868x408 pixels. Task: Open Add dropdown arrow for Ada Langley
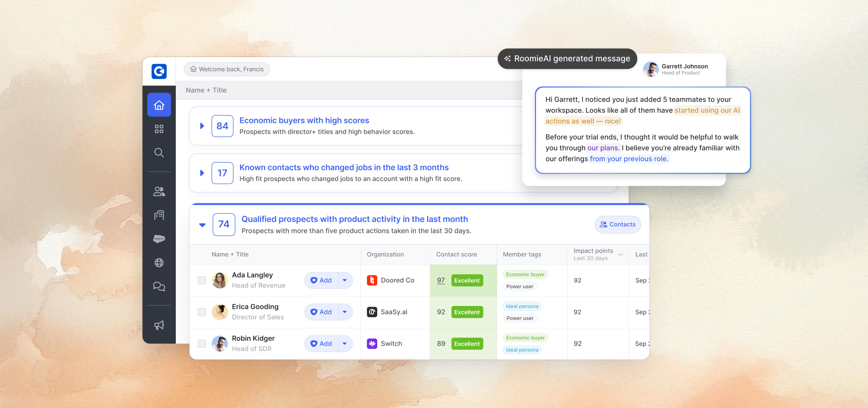345,280
